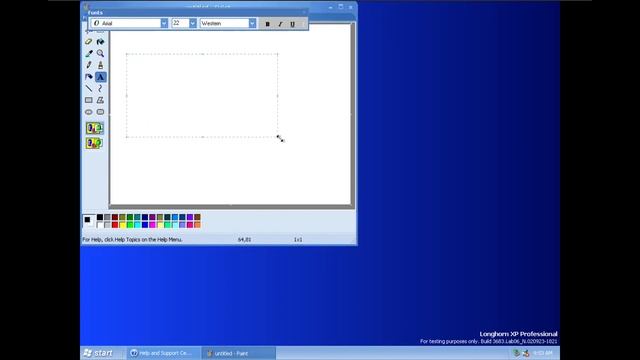640x360 pixels.
Task: Select the Pencil tool
Action: click(89, 65)
